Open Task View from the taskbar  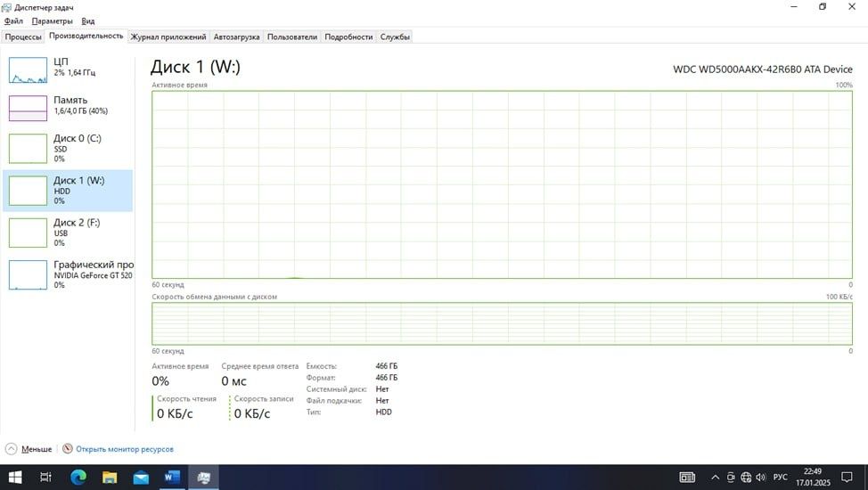(x=46, y=478)
